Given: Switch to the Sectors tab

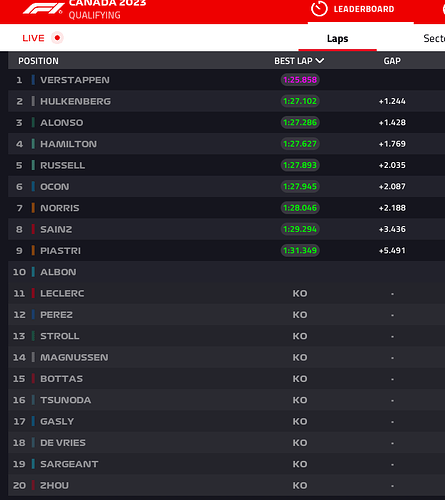Looking at the screenshot, I should coord(434,38).
